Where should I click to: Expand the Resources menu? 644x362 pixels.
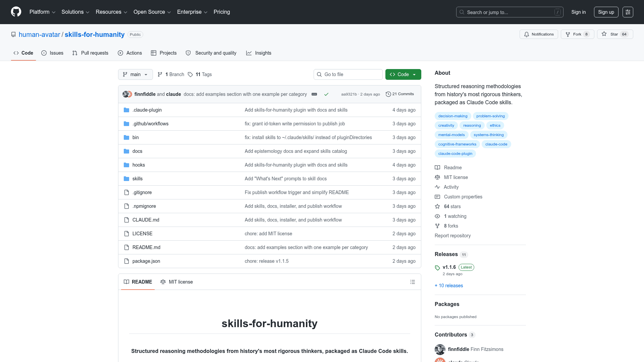coord(111,12)
